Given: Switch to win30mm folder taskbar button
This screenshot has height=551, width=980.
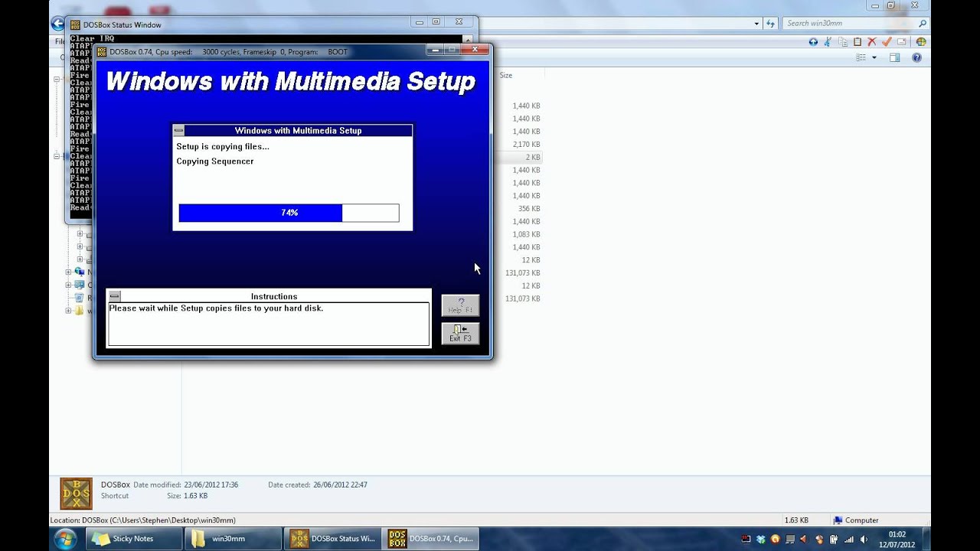Looking at the screenshot, I should pos(232,539).
